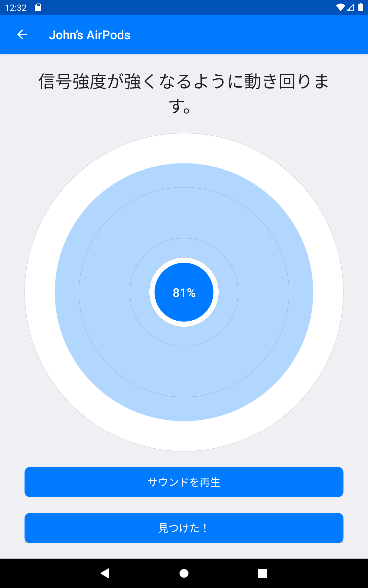Click the Wi-Fi status icon
The width and height of the screenshot is (368, 588).
tap(340, 7)
